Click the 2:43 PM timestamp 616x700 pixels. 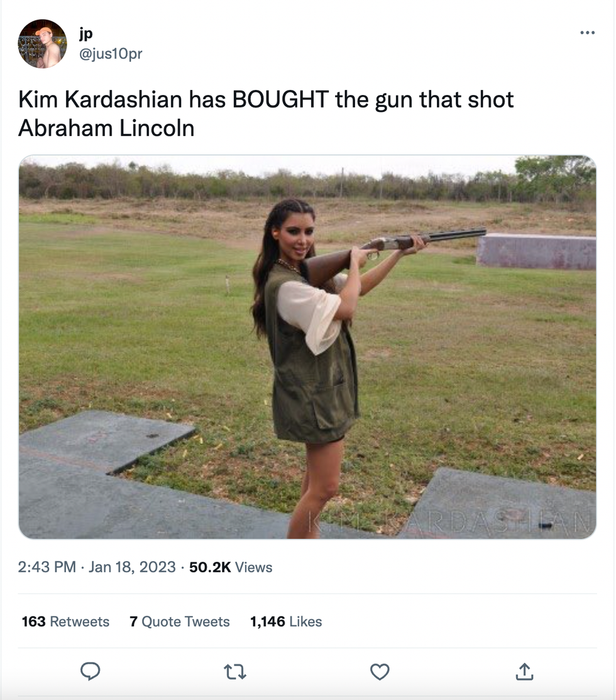point(47,567)
